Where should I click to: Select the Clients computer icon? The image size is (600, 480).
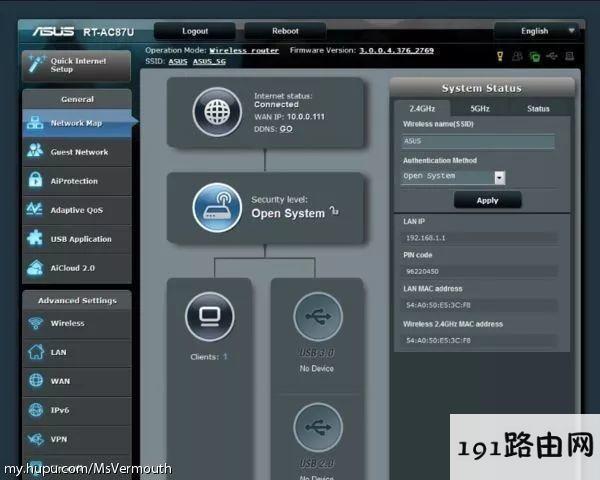pyautogui.click(x=210, y=317)
